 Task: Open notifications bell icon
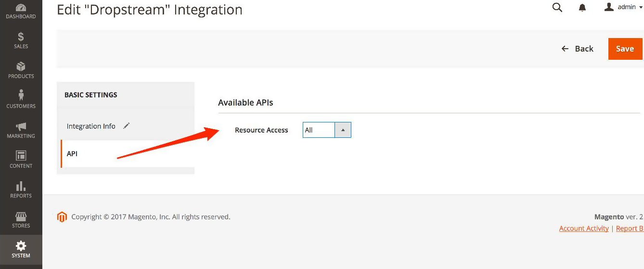(582, 8)
